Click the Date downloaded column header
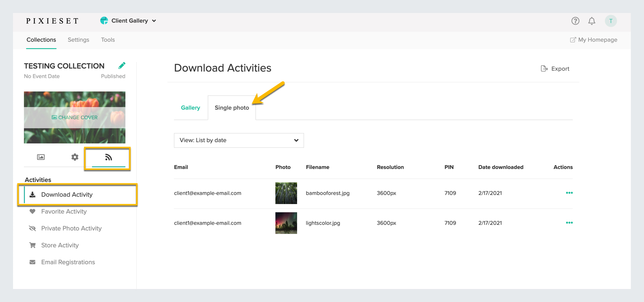The width and height of the screenshot is (644, 302). pyautogui.click(x=501, y=167)
